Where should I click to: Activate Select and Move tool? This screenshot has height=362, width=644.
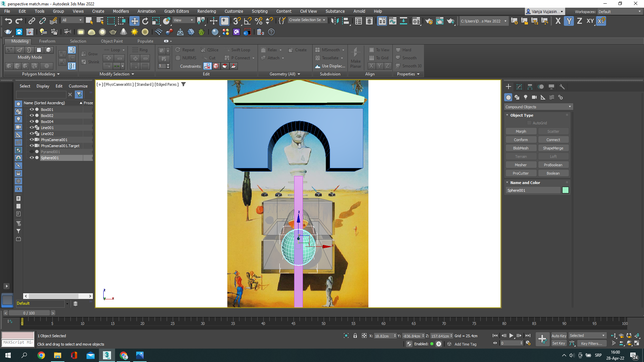(x=134, y=21)
